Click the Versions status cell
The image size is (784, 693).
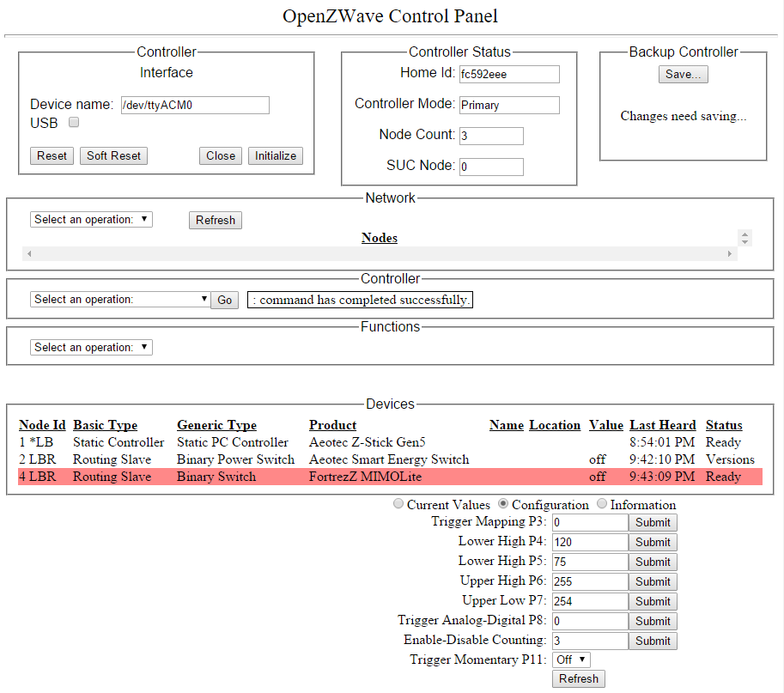point(730,459)
